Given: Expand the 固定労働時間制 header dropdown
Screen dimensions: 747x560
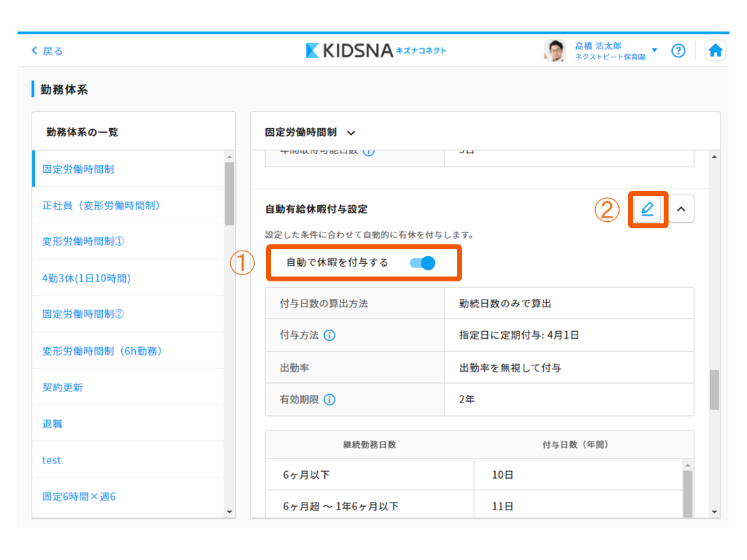Looking at the screenshot, I should point(351,132).
